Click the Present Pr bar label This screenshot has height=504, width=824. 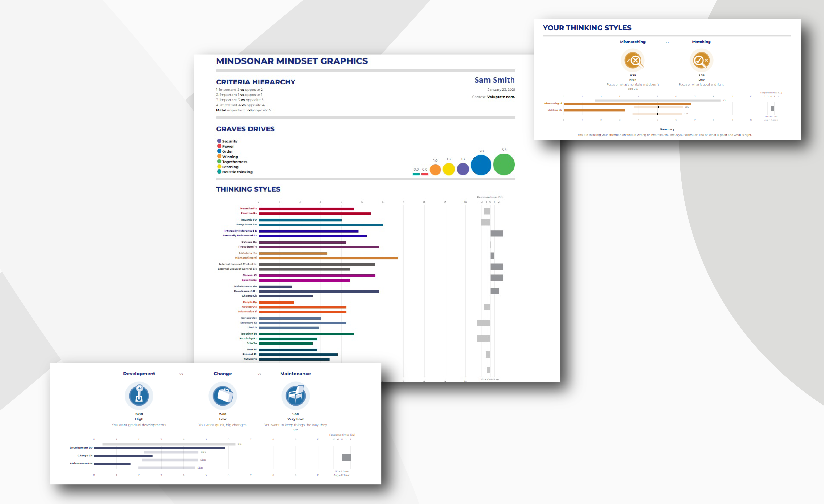tap(249, 354)
